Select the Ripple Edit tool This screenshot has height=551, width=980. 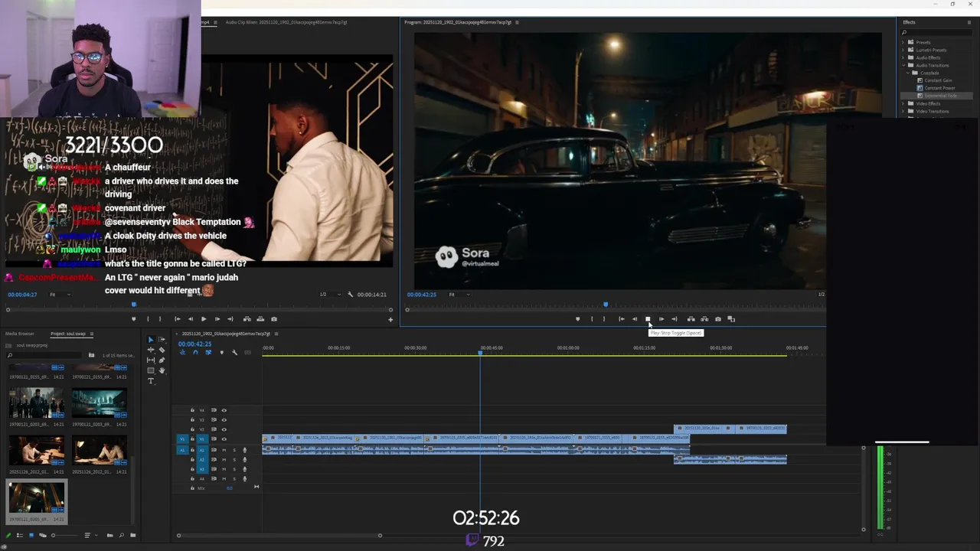pos(151,350)
